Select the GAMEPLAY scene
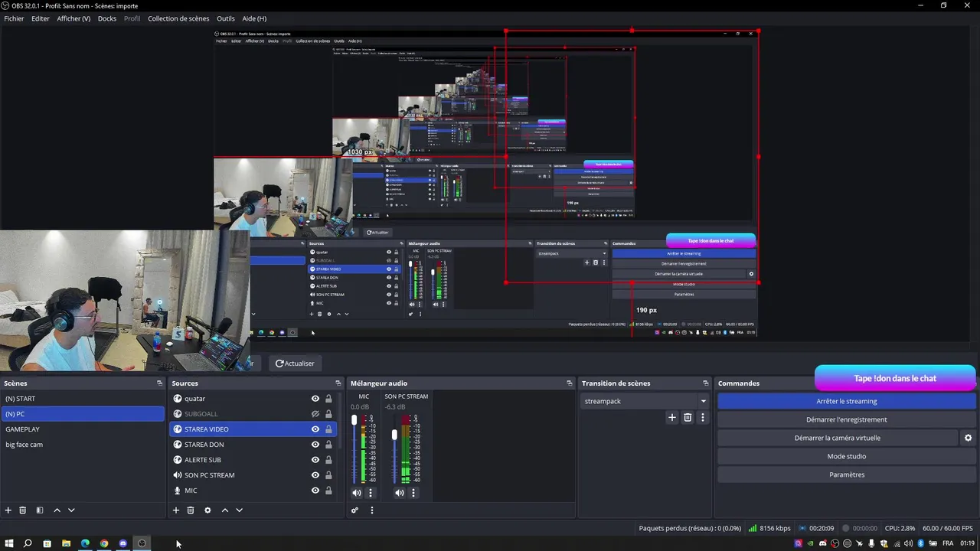 (x=83, y=429)
